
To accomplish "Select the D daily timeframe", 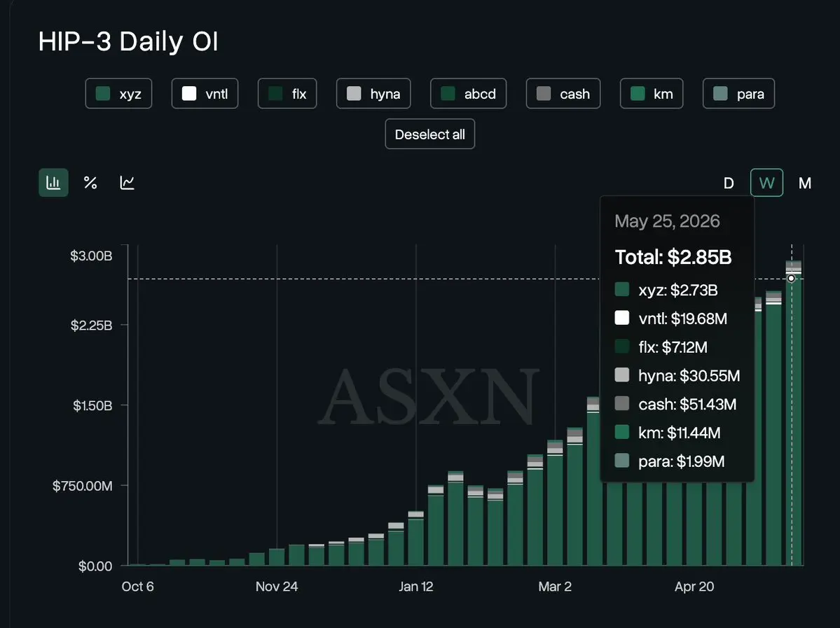I will pos(729,183).
